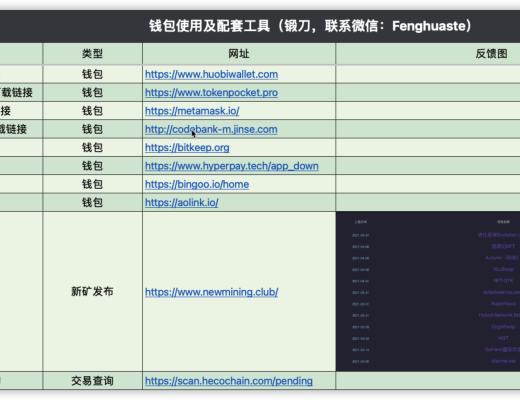Click the 网址 column header
520x400 pixels.
(x=239, y=53)
